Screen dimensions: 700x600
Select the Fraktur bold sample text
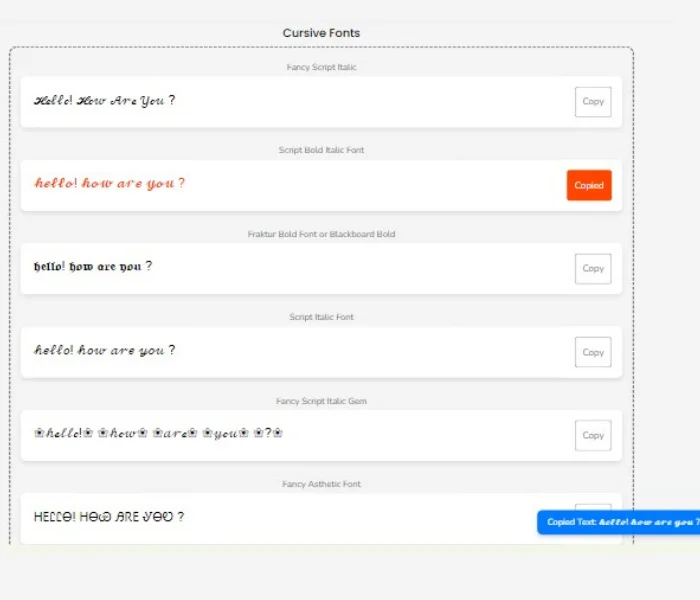(93, 267)
